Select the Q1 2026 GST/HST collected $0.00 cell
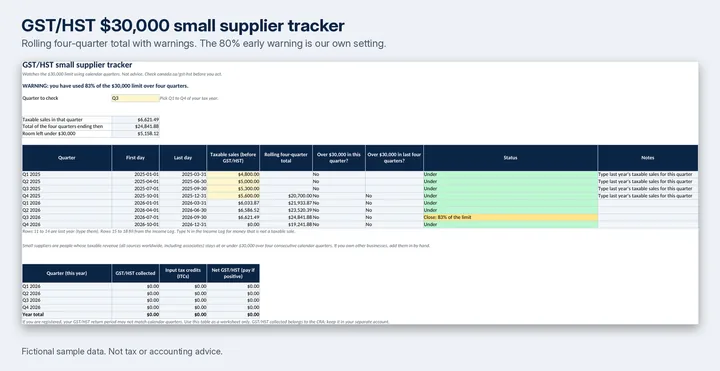720x371 pixels. click(x=135, y=286)
